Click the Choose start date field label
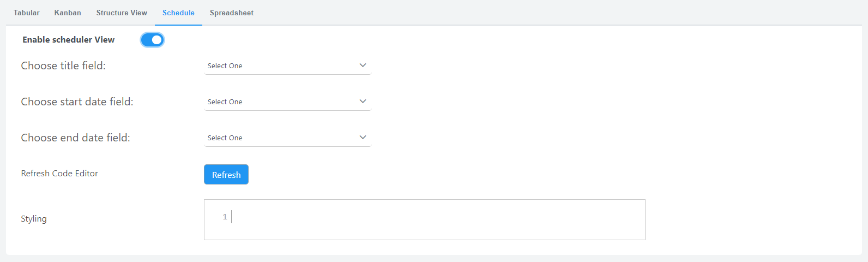868x262 pixels. point(77,102)
